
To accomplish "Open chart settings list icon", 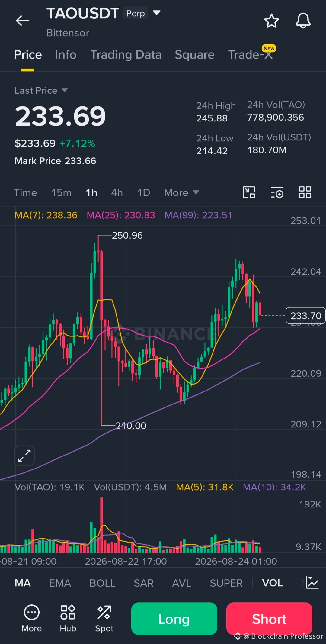I will point(277,192).
